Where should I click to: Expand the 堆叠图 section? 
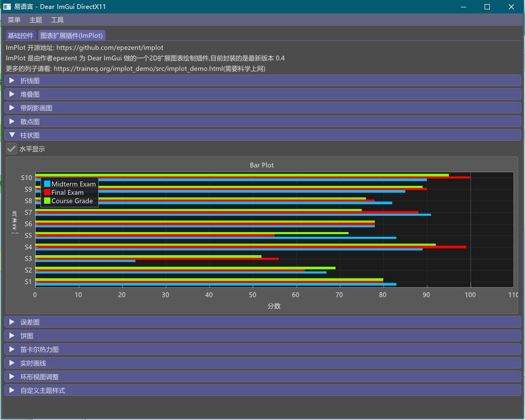[x=262, y=94]
